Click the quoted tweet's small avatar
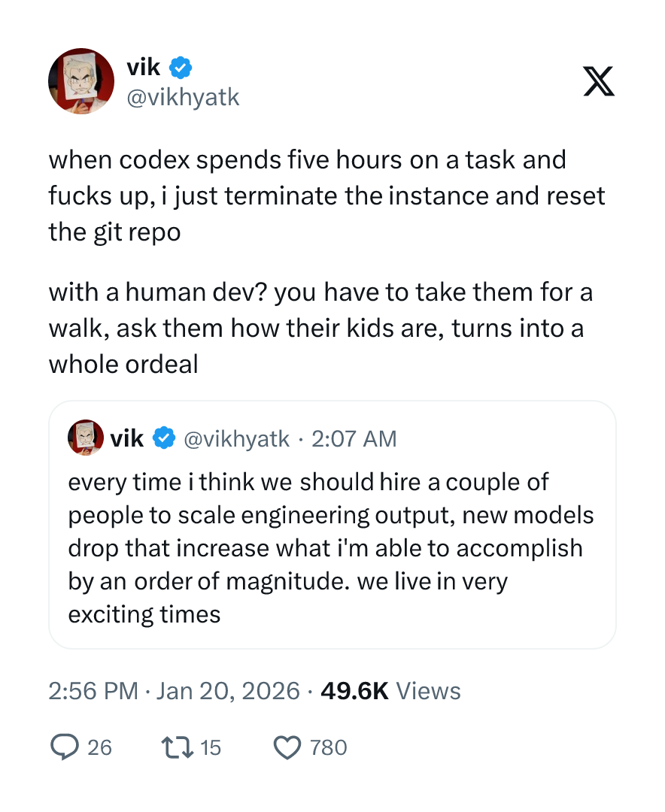The width and height of the screenshot is (665, 812). click(86, 438)
